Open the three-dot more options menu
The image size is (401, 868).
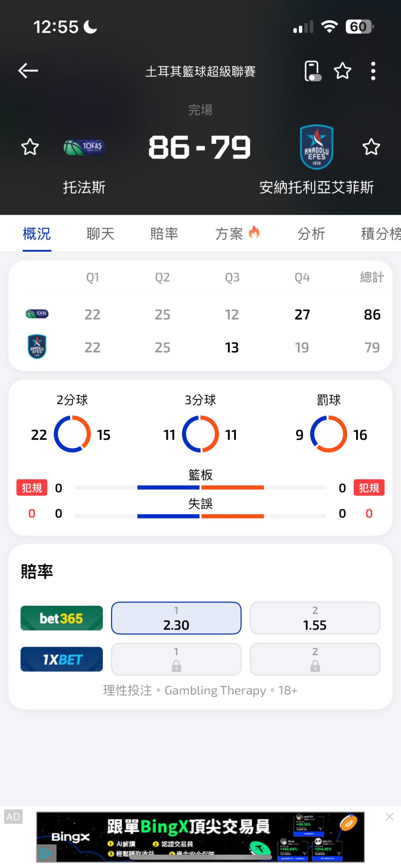click(373, 71)
